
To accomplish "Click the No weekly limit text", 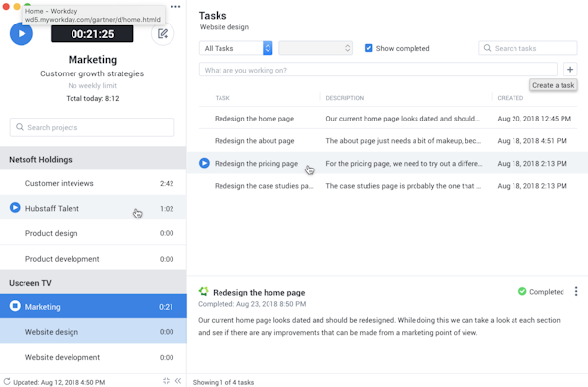I will (x=92, y=85).
